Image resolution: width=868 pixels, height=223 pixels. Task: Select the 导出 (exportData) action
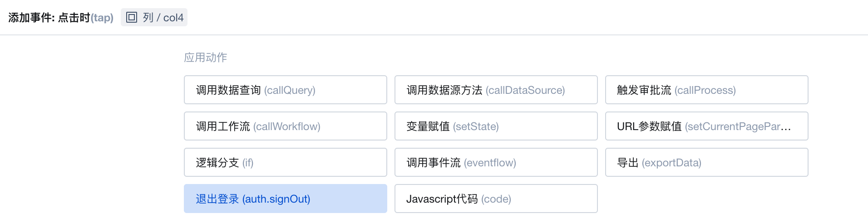pyautogui.click(x=707, y=162)
